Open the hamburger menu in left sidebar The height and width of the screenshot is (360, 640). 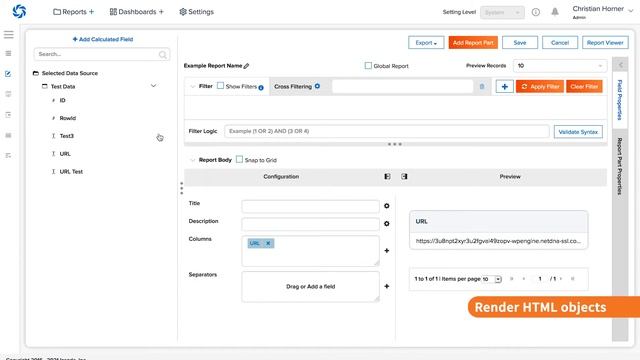(9, 35)
